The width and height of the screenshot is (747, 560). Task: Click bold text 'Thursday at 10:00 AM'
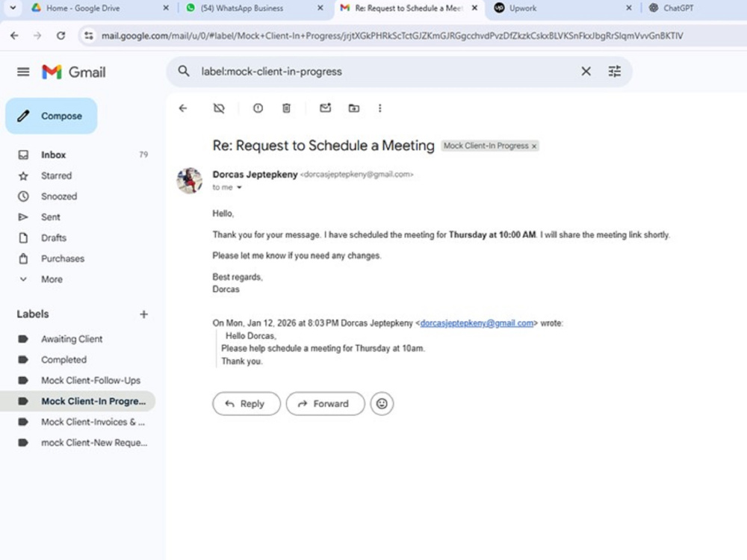pyautogui.click(x=492, y=234)
